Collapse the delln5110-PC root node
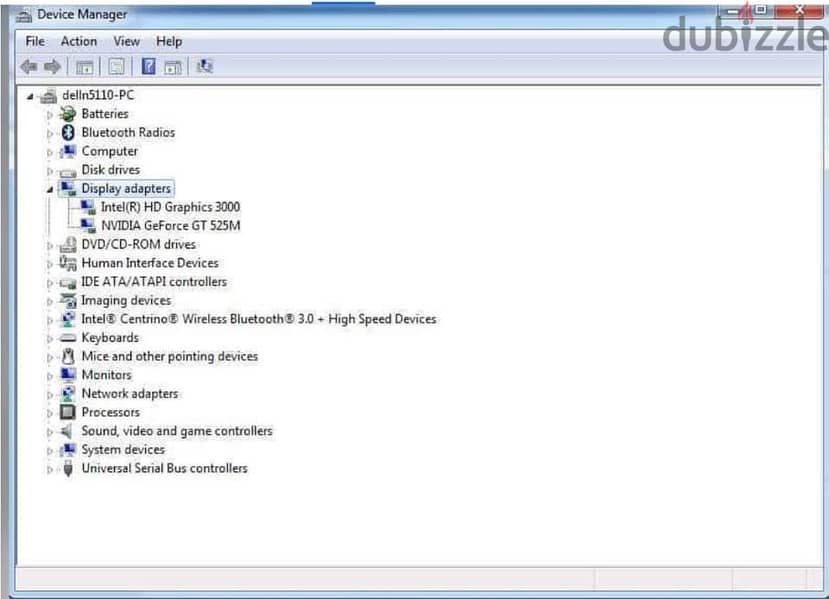 pyautogui.click(x=30, y=96)
